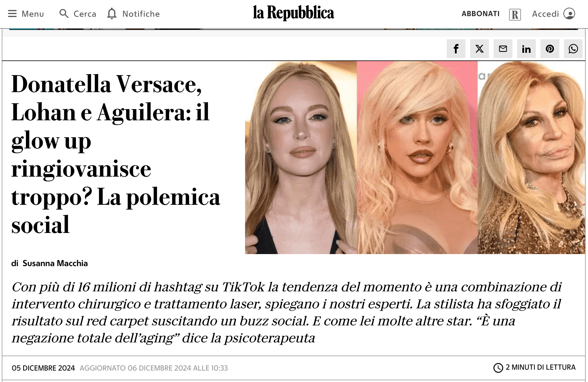Viewport: 588px width, 382px height.
Task: Open the Menu label in header
Action: pos(33,14)
